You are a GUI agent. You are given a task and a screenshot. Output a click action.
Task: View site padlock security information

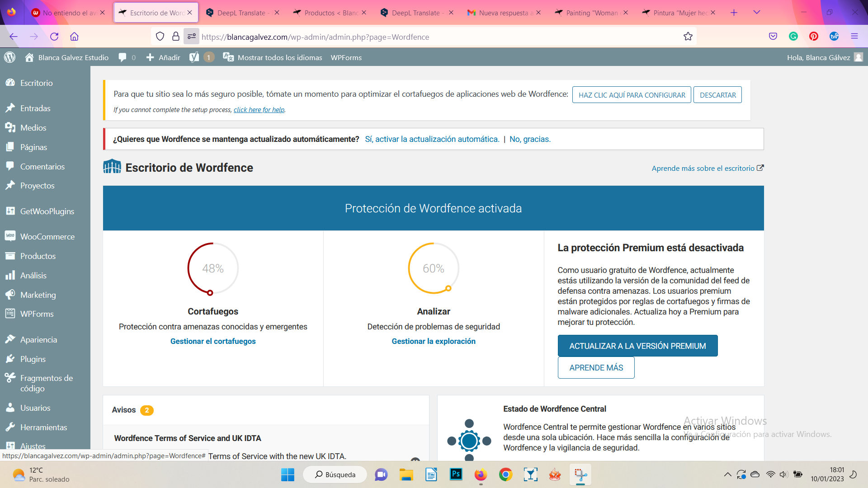click(176, 37)
